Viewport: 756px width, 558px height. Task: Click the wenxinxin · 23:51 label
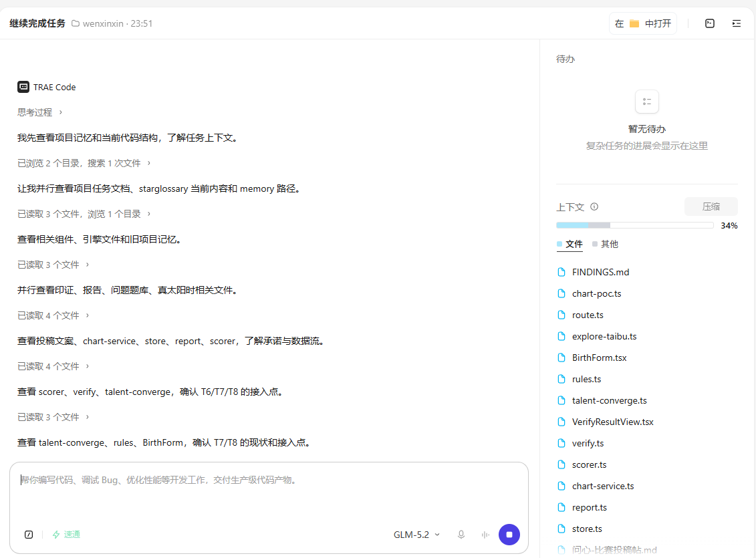(x=118, y=23)
